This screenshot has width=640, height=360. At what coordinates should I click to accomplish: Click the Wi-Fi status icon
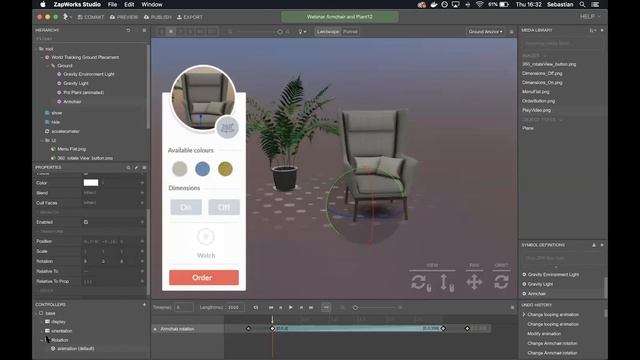(x=480, y=4)
